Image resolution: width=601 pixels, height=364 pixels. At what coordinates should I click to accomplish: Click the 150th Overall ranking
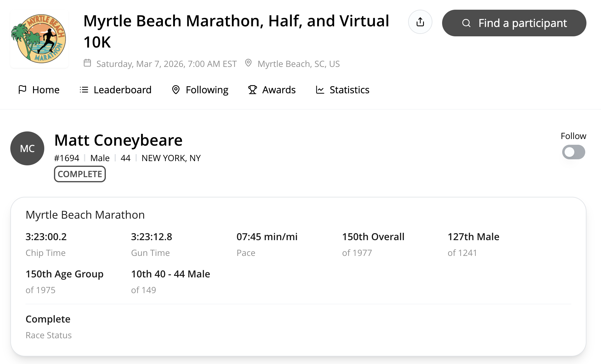pyautogui.click(x=373, y=237)
